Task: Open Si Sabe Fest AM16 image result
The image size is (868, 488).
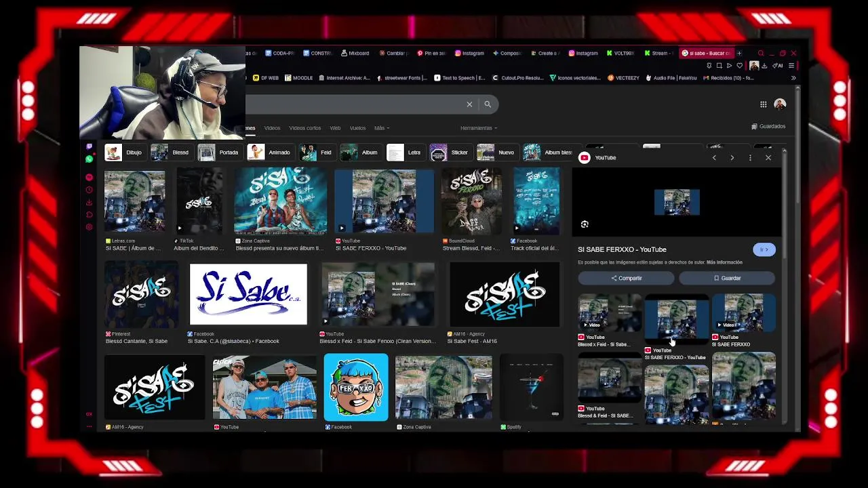Action: (505, 295)
